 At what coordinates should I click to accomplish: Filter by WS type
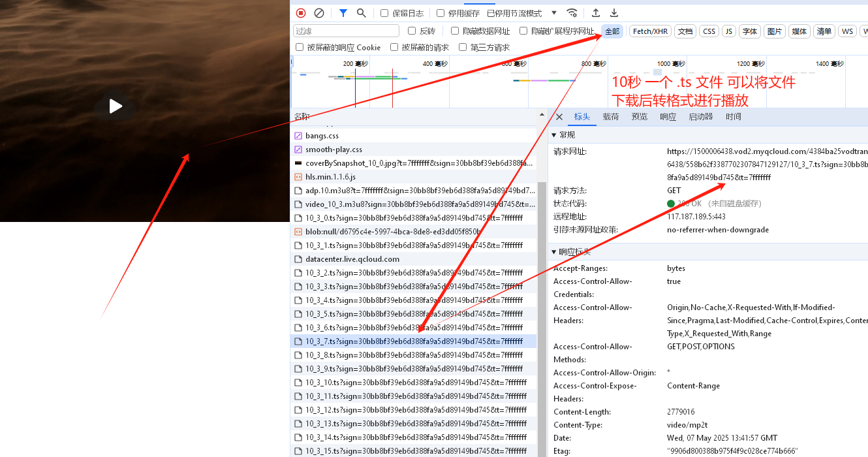tap(847, 31)
